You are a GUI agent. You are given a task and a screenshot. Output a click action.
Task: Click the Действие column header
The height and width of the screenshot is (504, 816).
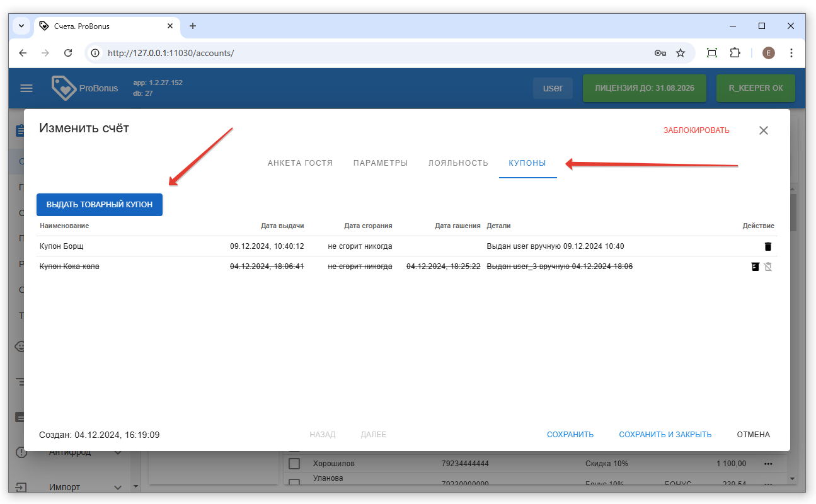pyautogui.click(x=758, y=226)
